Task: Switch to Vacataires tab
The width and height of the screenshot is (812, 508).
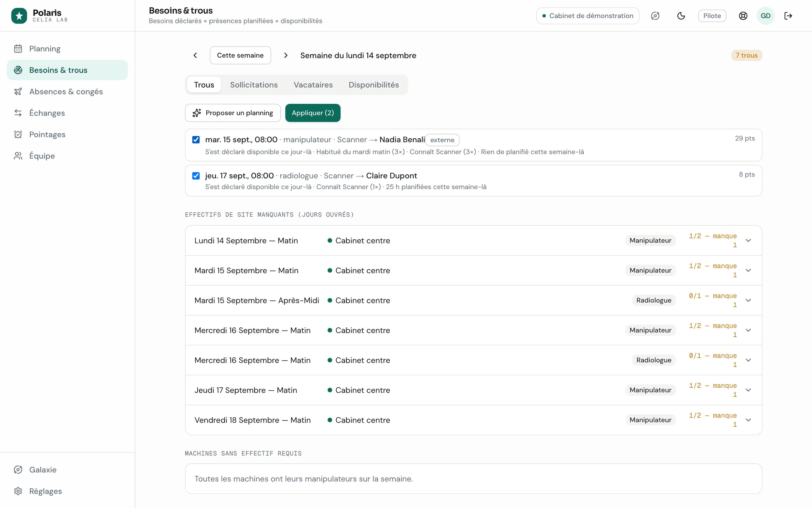Action: (313, 85)
